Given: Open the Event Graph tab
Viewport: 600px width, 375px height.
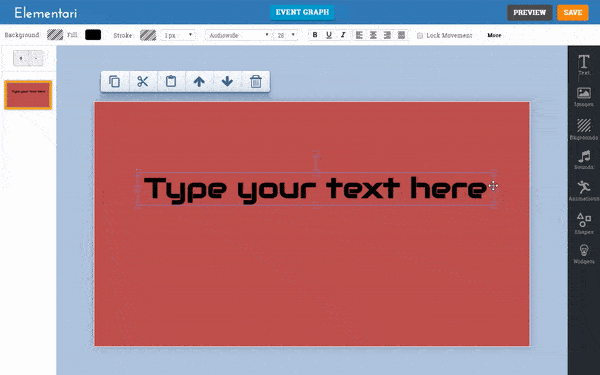Looking at the screenshot, I should [302, 12].
